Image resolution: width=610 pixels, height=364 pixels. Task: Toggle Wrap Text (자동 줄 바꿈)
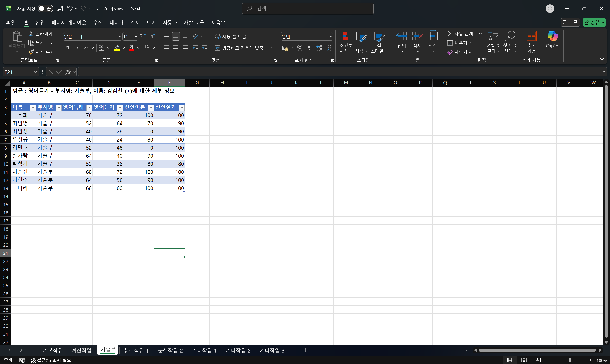[230, 36]
